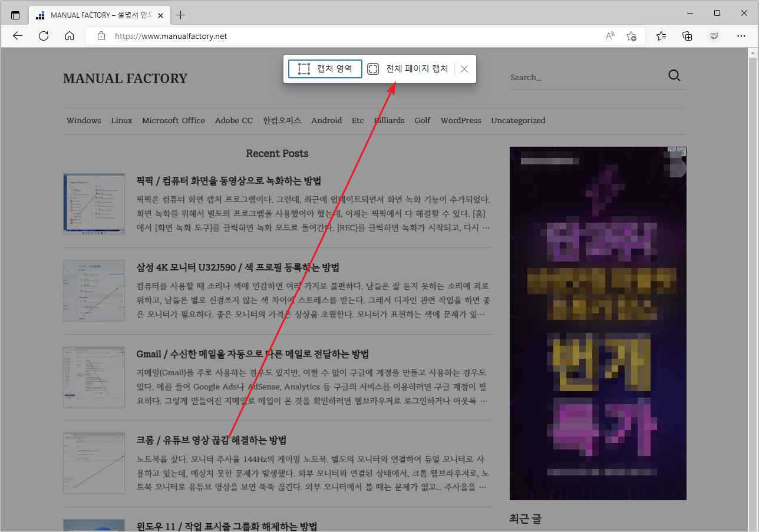Click the browser Back arrow

tap(18, 36)
